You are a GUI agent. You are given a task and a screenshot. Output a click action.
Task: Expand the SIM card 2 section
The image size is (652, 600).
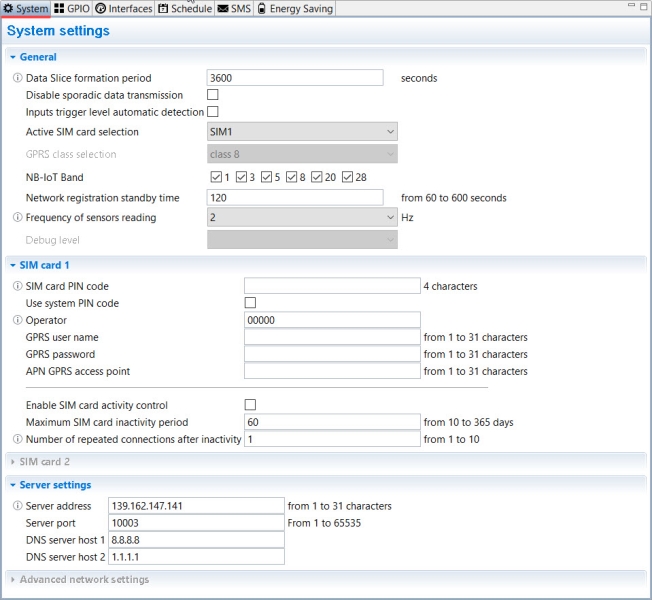(13, 462)
